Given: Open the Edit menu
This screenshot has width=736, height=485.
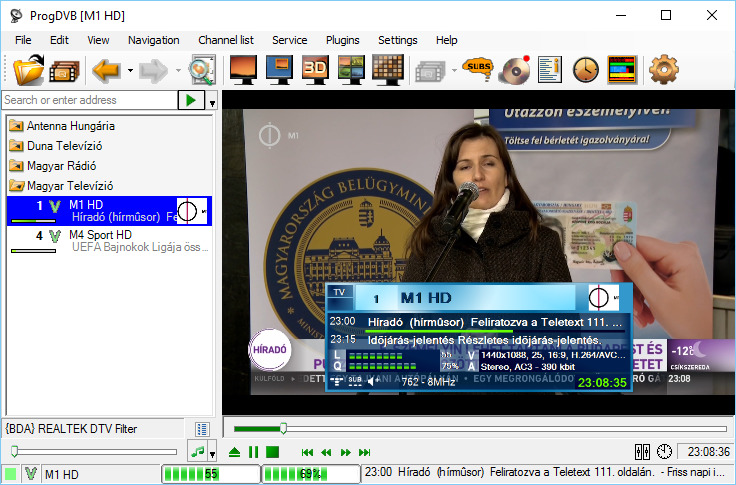Looking at the screenshot, I should [x=59, y=40].
